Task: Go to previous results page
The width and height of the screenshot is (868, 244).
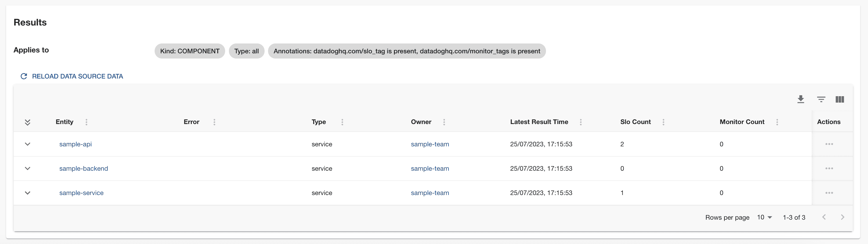Action: (824, 217)
